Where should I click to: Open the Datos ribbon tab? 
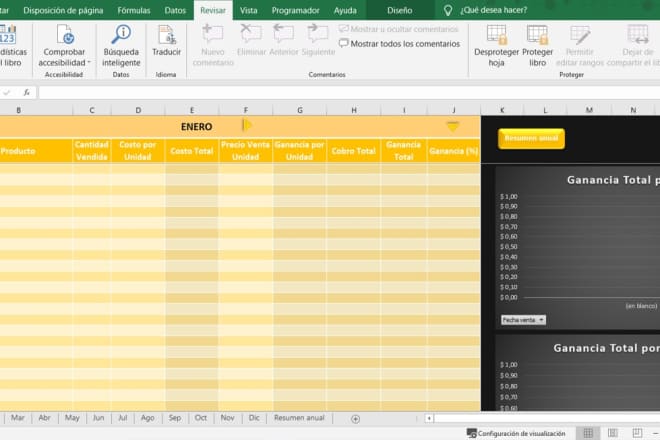[175, 11]
